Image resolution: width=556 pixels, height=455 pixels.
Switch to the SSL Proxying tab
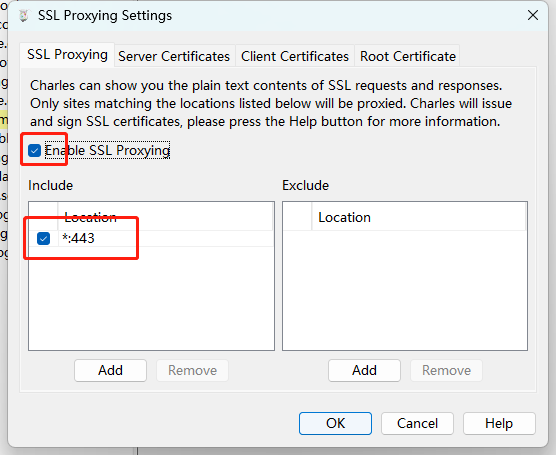coord(67,55)
